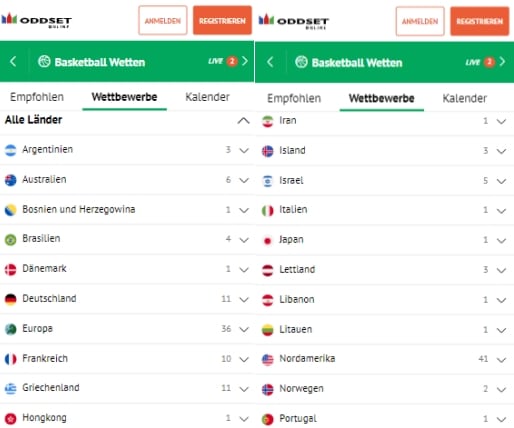Switch to the left Kalender tab

coord(207,97)
